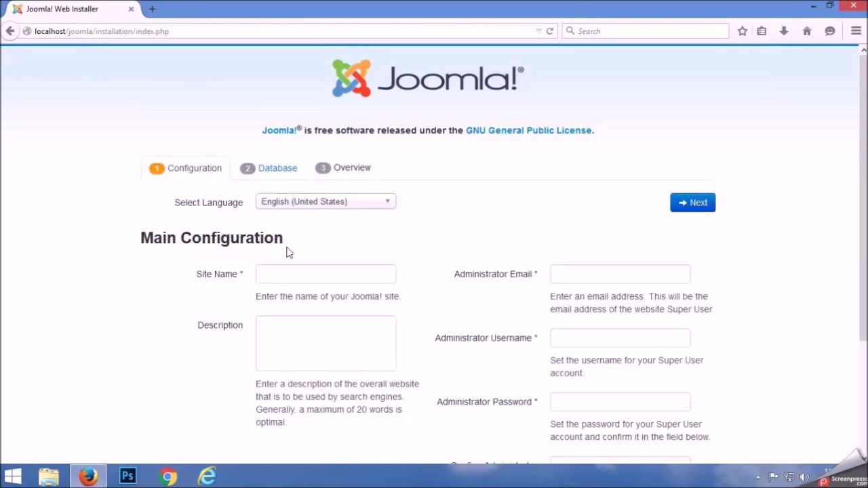Focus the Administrator Email field
The height and width of the screenshot is (488, 868).
(620, 274)
